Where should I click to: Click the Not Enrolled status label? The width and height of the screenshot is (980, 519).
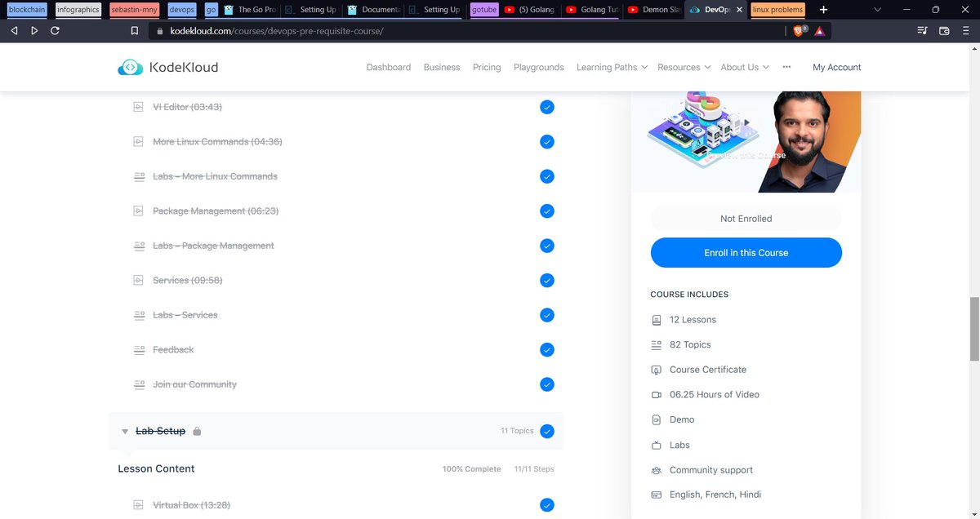point(746,219)
